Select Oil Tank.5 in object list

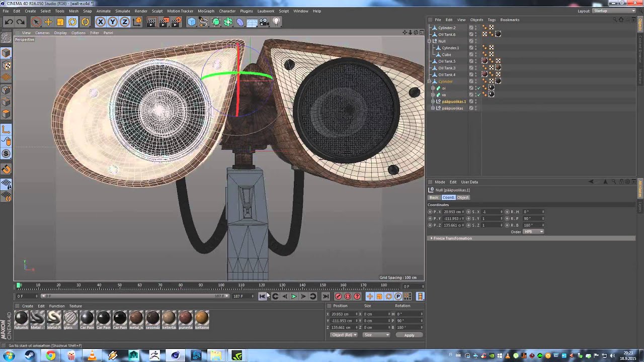tap(447, 61)
